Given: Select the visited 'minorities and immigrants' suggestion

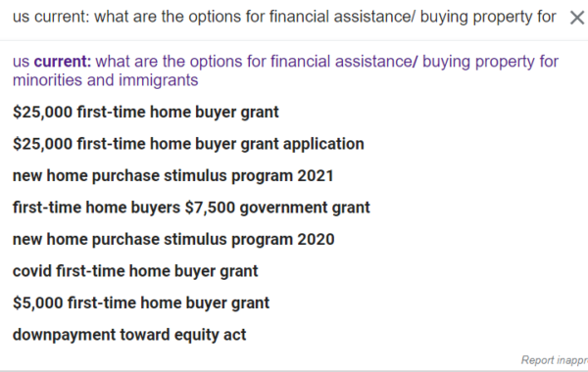Looking at the screenshot, I should pos(285,70).
